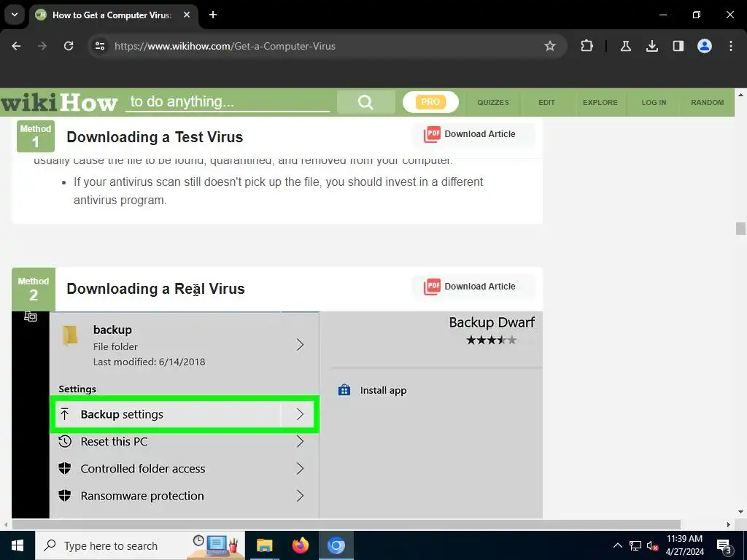Expand chevron beside Reset this PC
The width and height of the screenshot is (747, 560).
300,441
